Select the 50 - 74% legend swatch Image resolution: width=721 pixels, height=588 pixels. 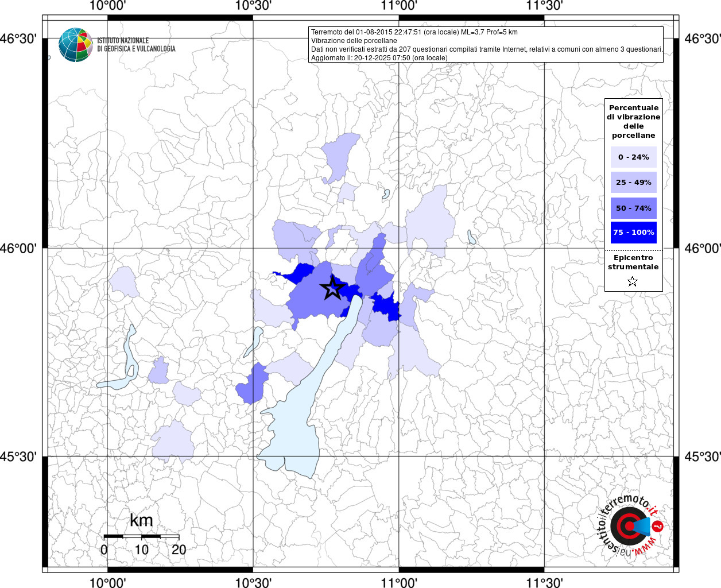pyautogui.click(x=633, y=208)
